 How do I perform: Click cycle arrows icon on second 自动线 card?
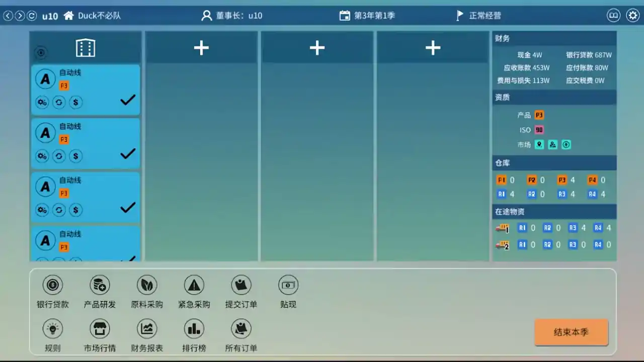[x=59, y=156]
